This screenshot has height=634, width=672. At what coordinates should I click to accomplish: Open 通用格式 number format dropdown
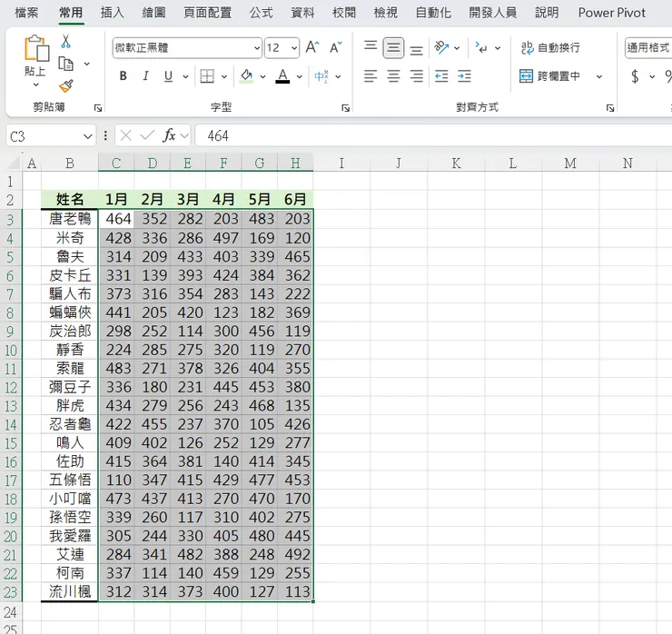648,47
